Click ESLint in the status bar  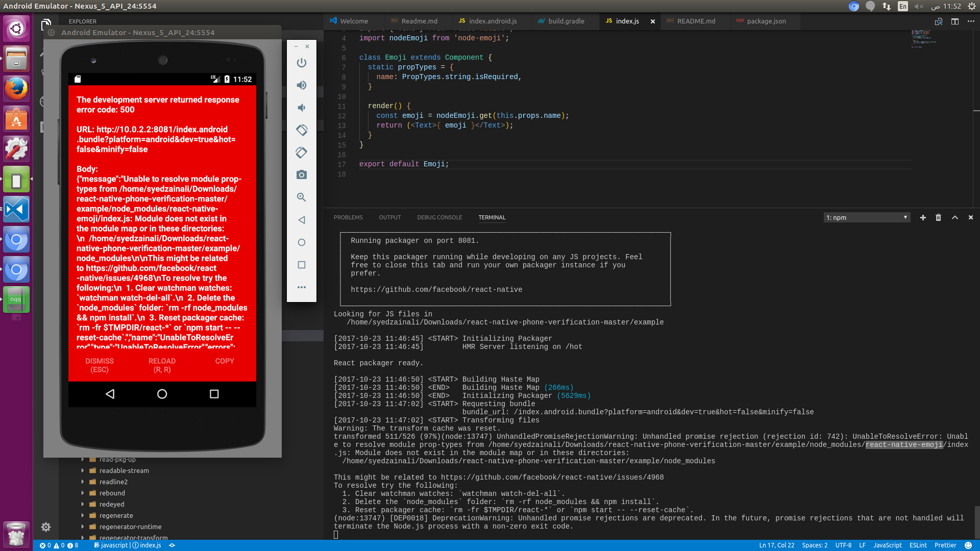[x=918, y=545]
